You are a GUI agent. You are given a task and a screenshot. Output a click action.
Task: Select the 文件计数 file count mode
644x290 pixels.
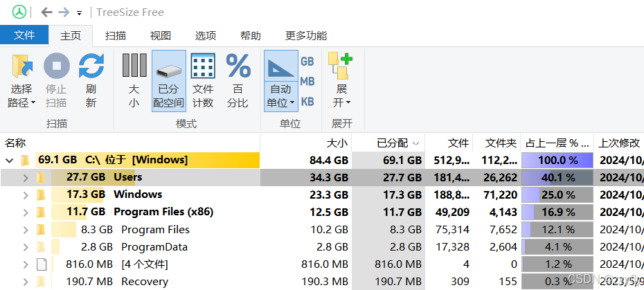pos(203,81)
